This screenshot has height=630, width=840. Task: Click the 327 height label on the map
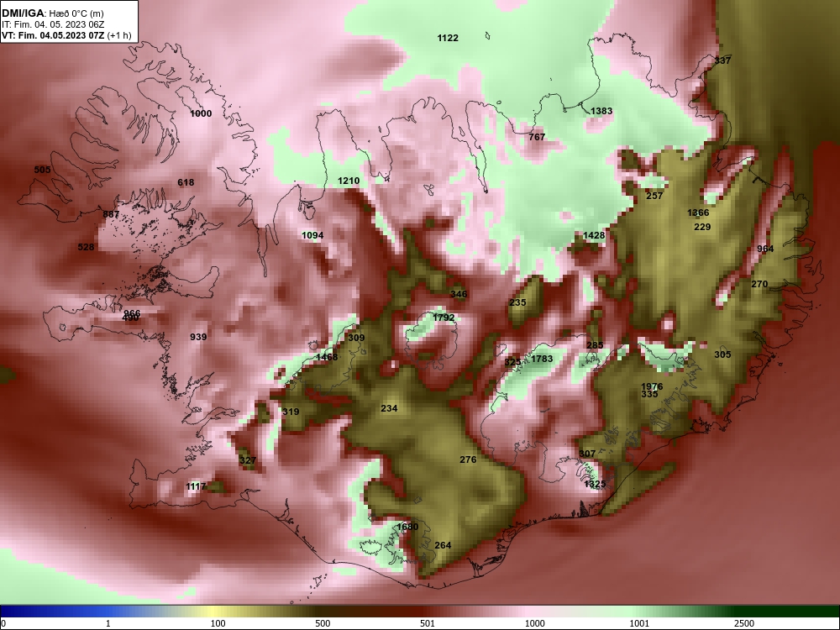[x=248, y=460]
